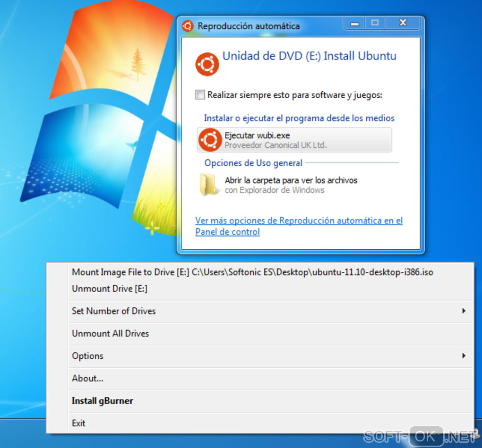Tick 'Realizar siempre esto para software y juegos'

pos(200,94)
